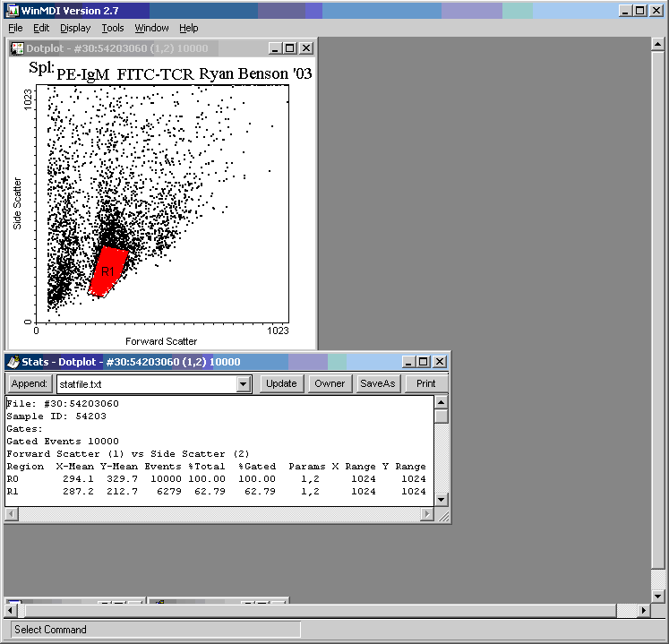Close the Stats Dotplot window
669x644 pixels.
(440, 362)
